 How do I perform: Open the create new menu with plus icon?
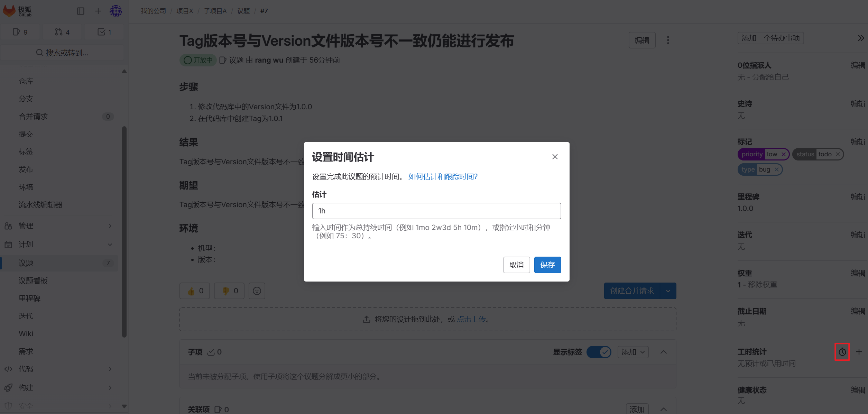(x=98, y=11)
